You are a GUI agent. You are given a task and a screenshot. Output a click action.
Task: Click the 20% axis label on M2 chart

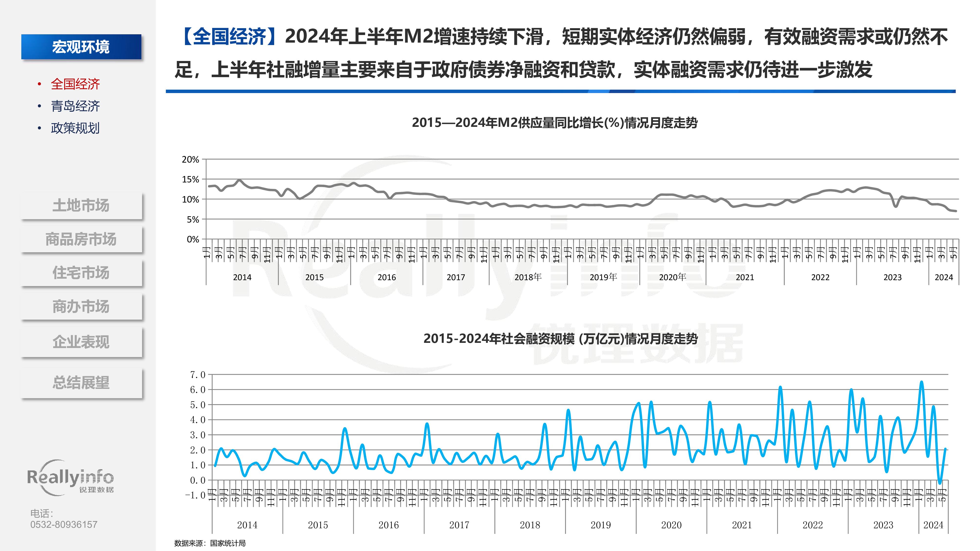pyautogui.click(x=190, y=159)
